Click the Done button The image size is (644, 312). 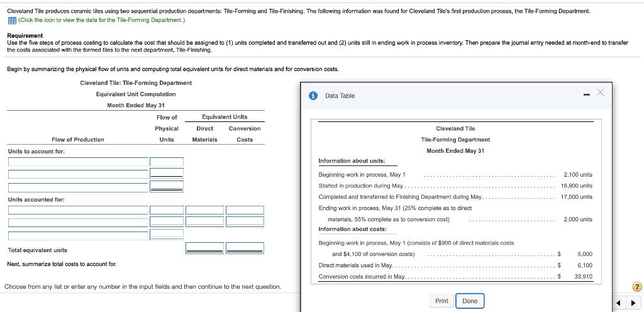(470, 301)
